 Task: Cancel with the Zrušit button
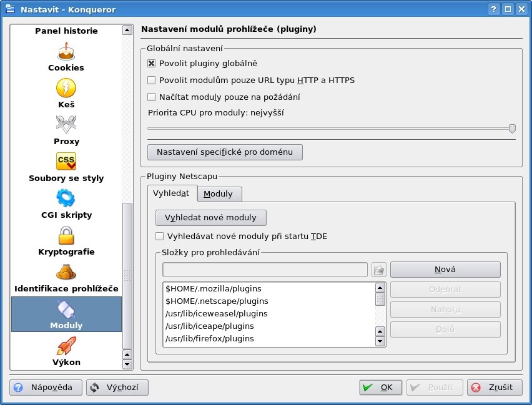pyautogui.click(x=495, y=388)
